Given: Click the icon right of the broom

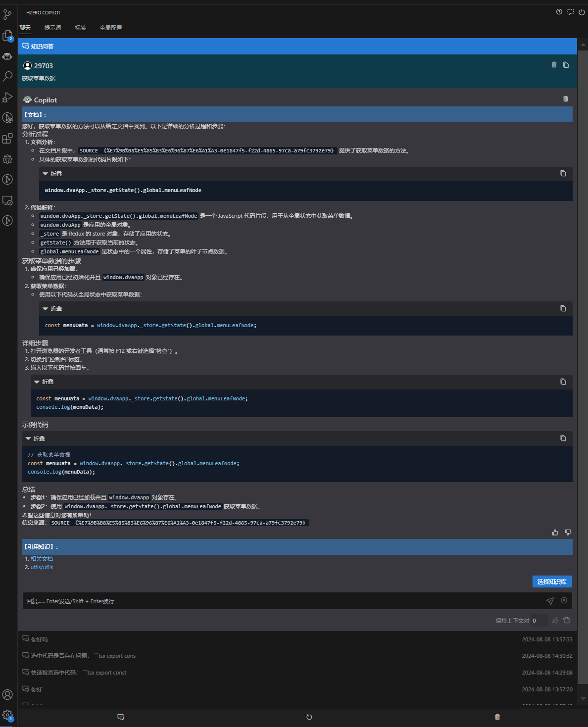Looking at the screenshot, I should point(567,620).
